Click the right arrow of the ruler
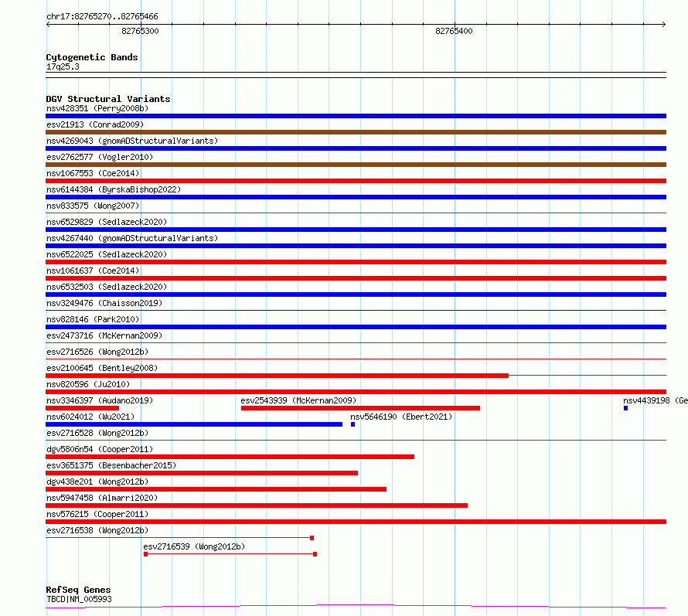The height and width of the screenshot is (616, 688). [664, 25]
